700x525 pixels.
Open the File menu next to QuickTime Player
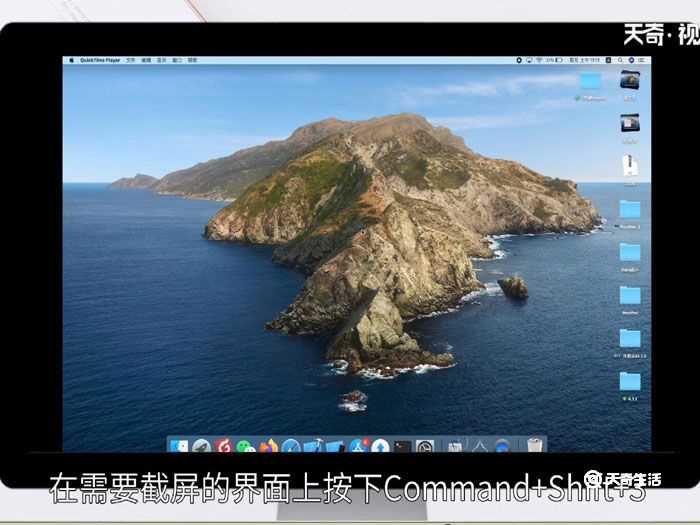point(130,61)
